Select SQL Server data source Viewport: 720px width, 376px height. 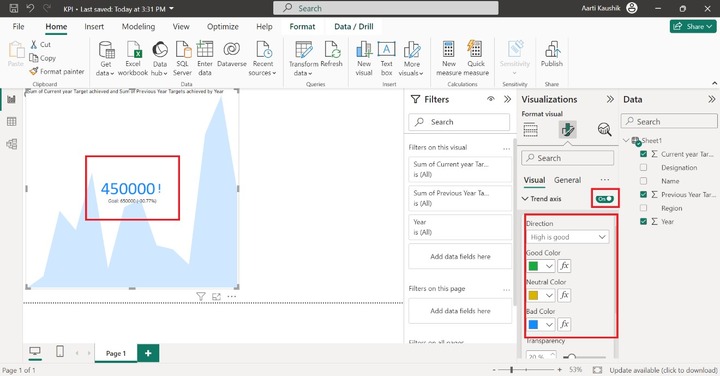point(183,58)
